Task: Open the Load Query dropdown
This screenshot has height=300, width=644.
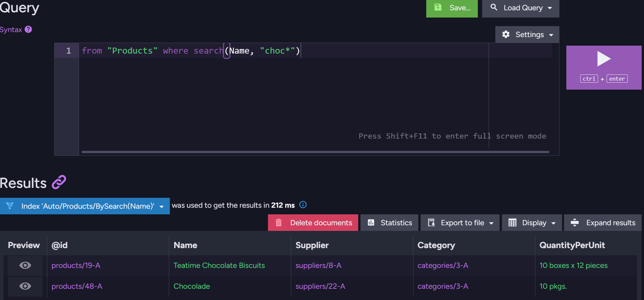Action: click(521, 8)
